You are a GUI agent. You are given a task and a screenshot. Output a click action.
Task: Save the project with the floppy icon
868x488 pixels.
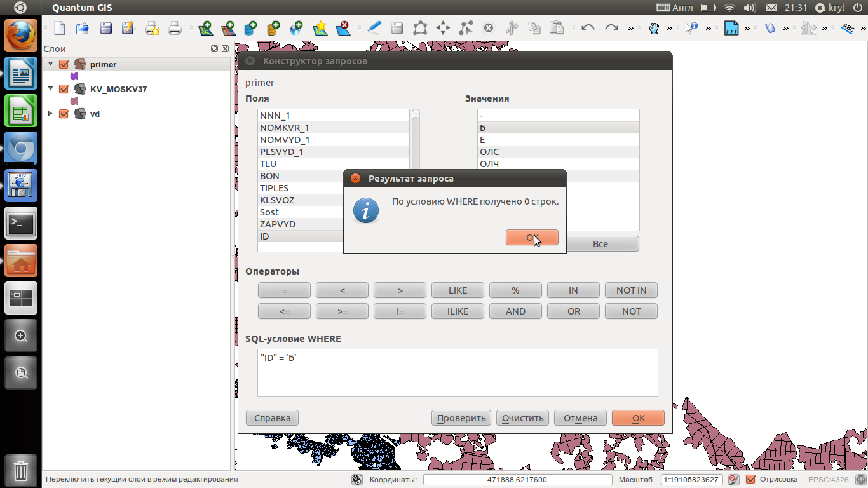pos(105,28)
